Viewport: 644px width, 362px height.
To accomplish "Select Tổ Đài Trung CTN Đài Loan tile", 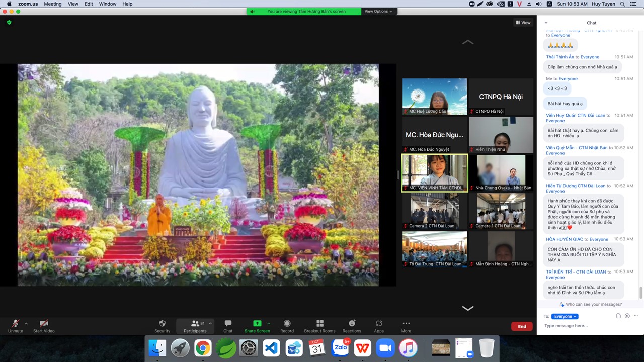I will point(435,249).
